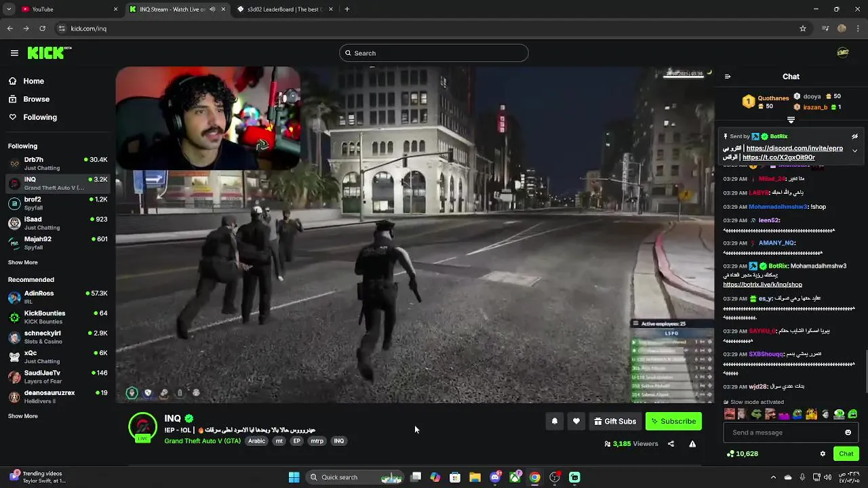Select the Arabic tag
The width and height of the screenshot is (868, 488).
(256, 441)
